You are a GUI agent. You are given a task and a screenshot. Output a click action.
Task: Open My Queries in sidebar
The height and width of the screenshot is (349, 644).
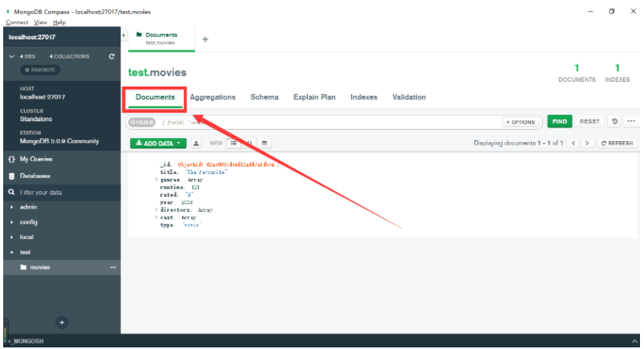tap(36, 159)
